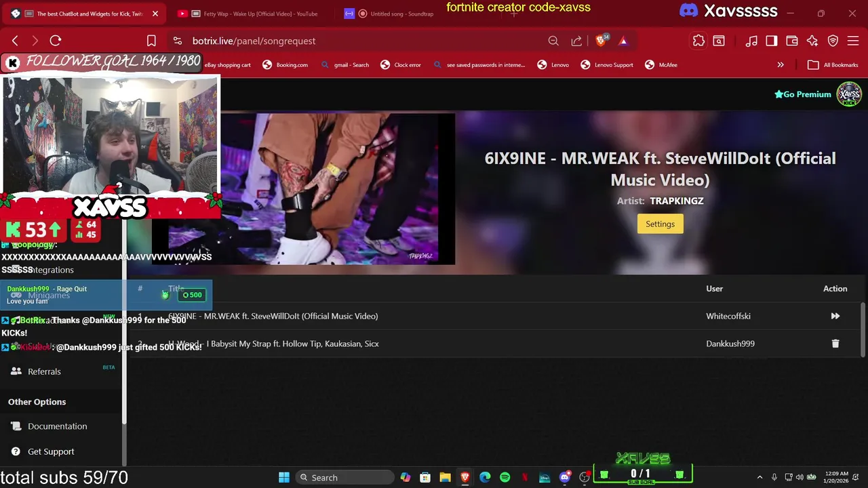
Task: Open the Lenovo Support bookmark
Action: 607,65
